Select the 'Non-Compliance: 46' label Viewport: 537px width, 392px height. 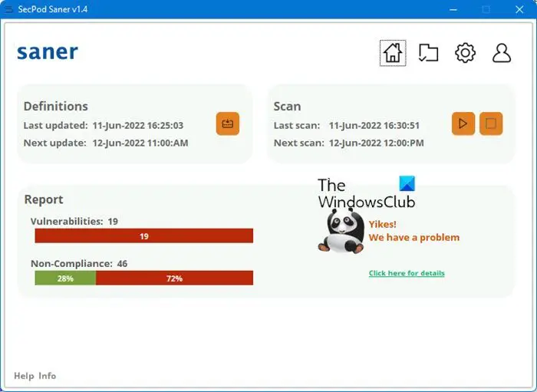(x=79, y=264)
